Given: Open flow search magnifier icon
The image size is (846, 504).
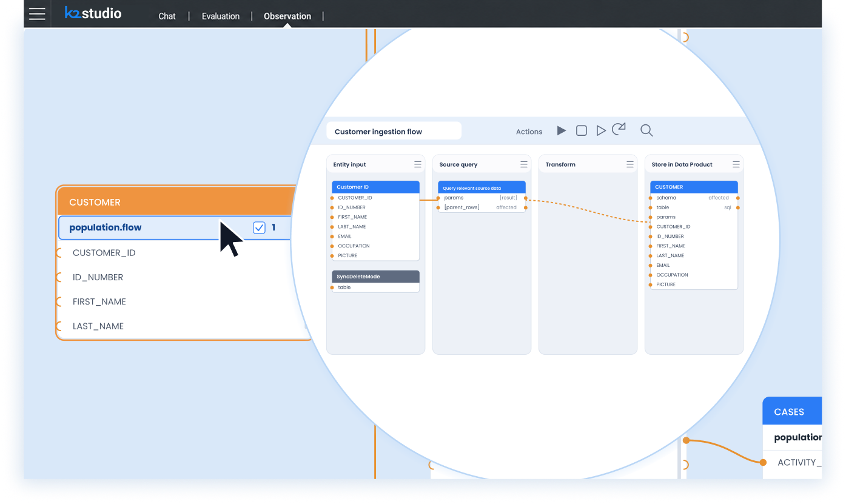Looking at the screenshot, I should tap(646, 130).
